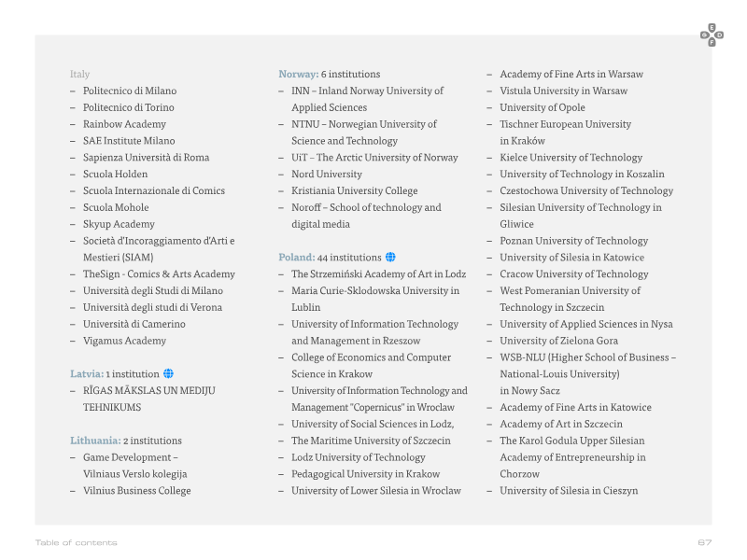Open the Table of contents link
The image size is (747, 560).
click(x=77, y=542)
